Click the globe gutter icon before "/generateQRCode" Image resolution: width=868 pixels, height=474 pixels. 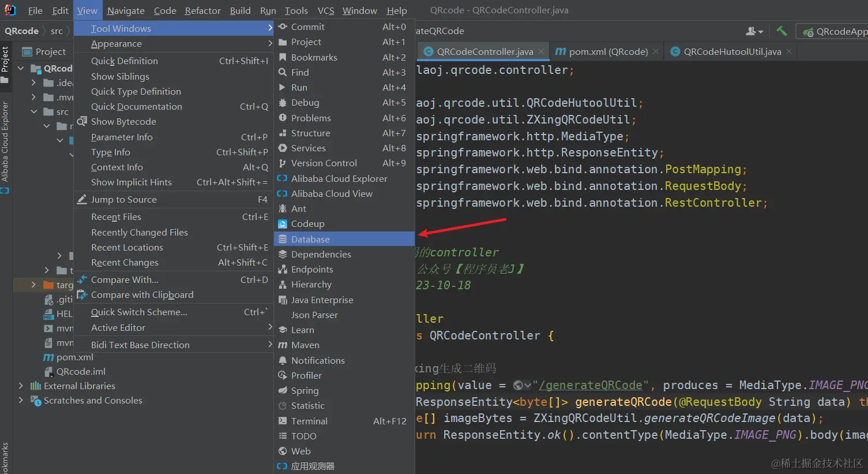click(x=518, y=385)
